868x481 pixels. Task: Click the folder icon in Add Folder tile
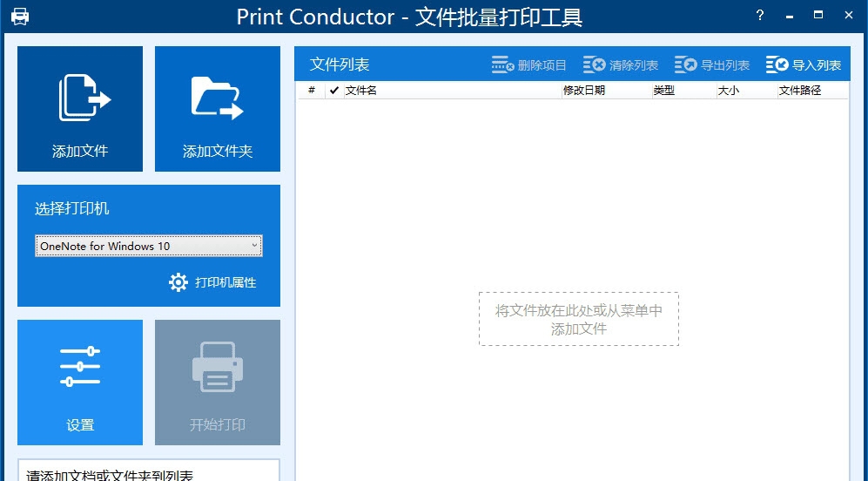tap(218, 98)
